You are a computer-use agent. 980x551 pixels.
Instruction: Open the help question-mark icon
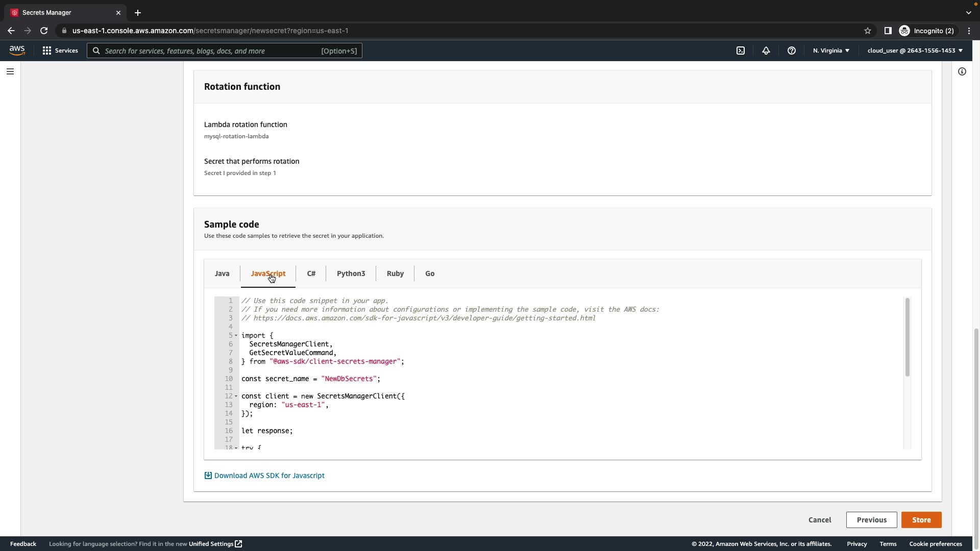pos(792,51)
